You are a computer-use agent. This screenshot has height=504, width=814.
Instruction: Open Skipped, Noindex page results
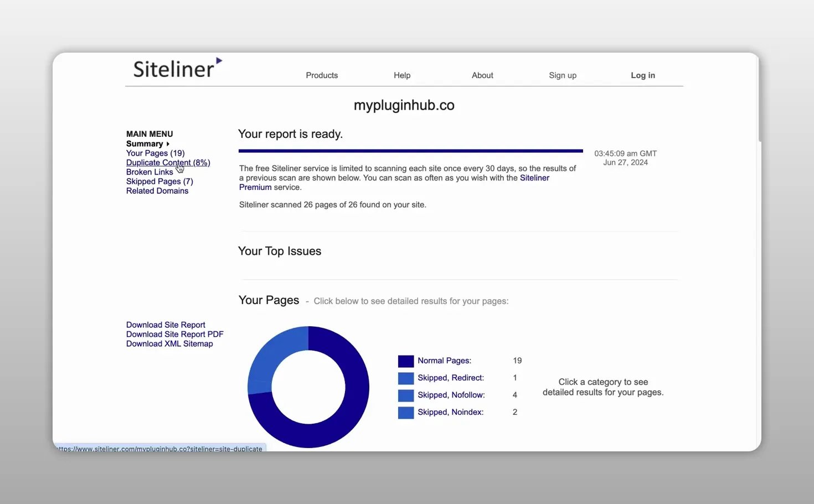(451, 412)
